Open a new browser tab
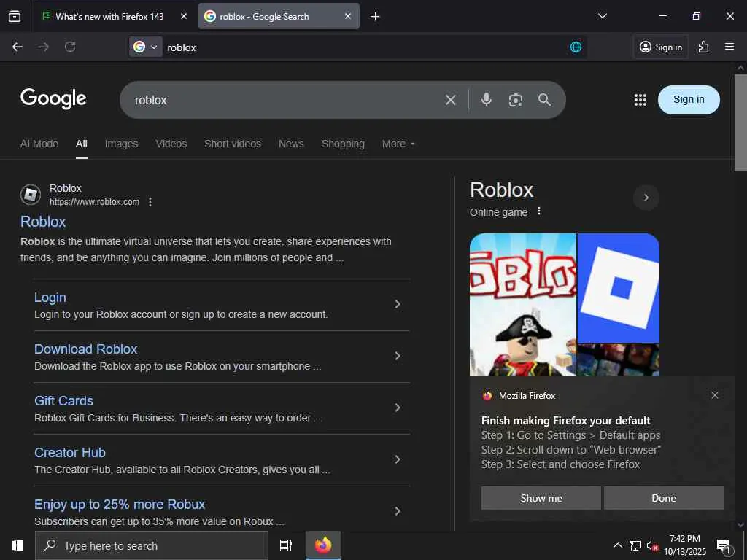 (375, 17)
